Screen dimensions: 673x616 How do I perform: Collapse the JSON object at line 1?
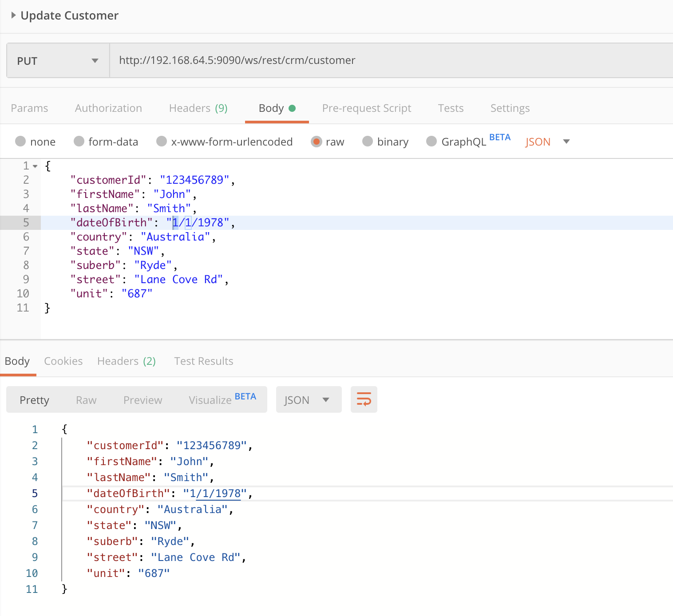coord(35,166)
